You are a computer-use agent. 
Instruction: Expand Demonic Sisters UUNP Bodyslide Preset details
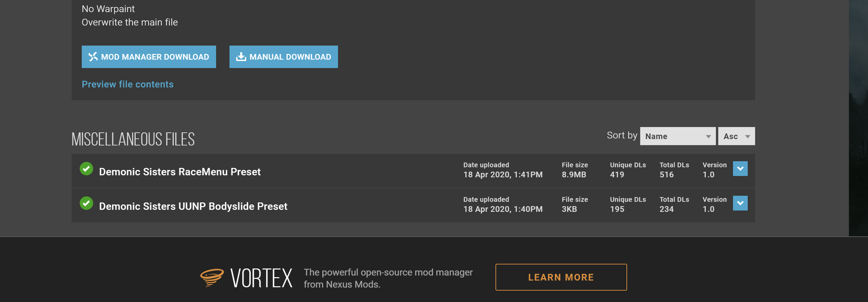point(740,203)
